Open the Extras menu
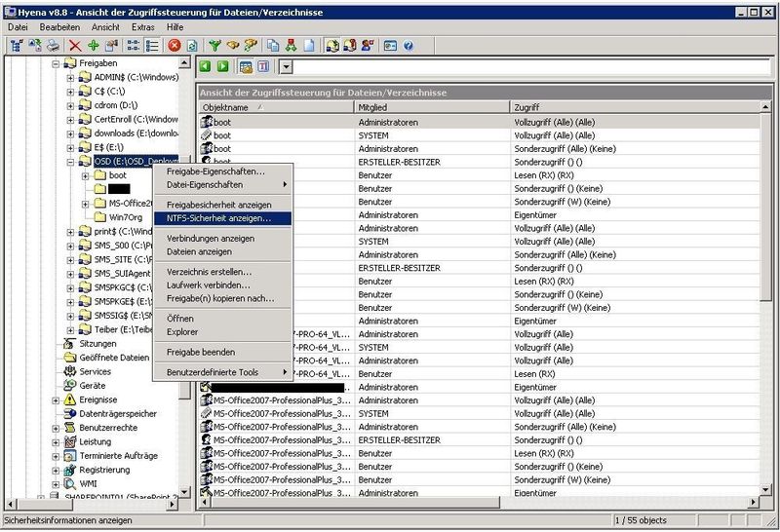The width and height of the screenshot is (780, 532). (143, 27)
